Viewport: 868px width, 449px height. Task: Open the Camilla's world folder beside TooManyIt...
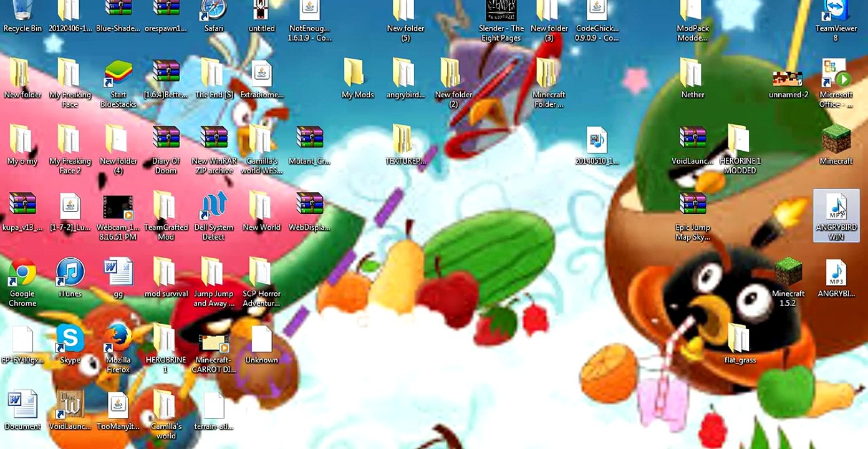click(x=166, y=416)
